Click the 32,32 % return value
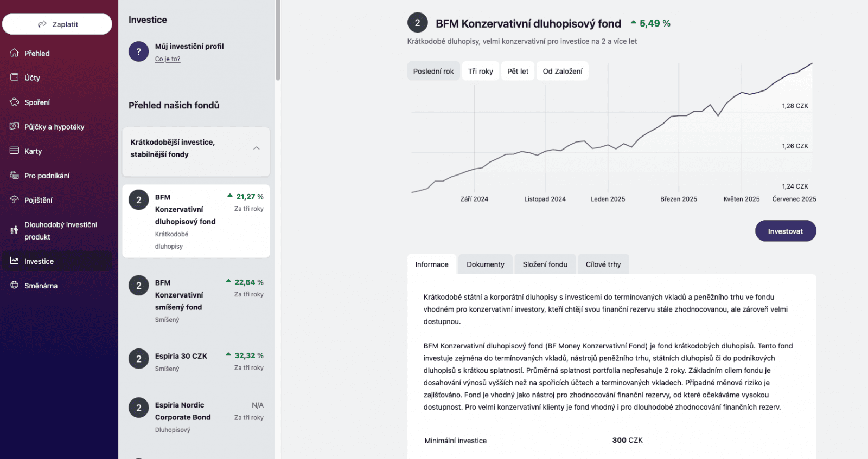This screenshot has width=868, height=459. tap(249, 355)
